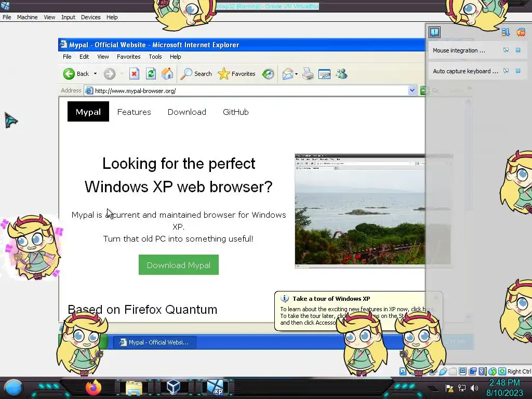532x399 pixels.
Task: Click the VirtualBox keyboard capture arrow icon
Action: pos(502,371)
